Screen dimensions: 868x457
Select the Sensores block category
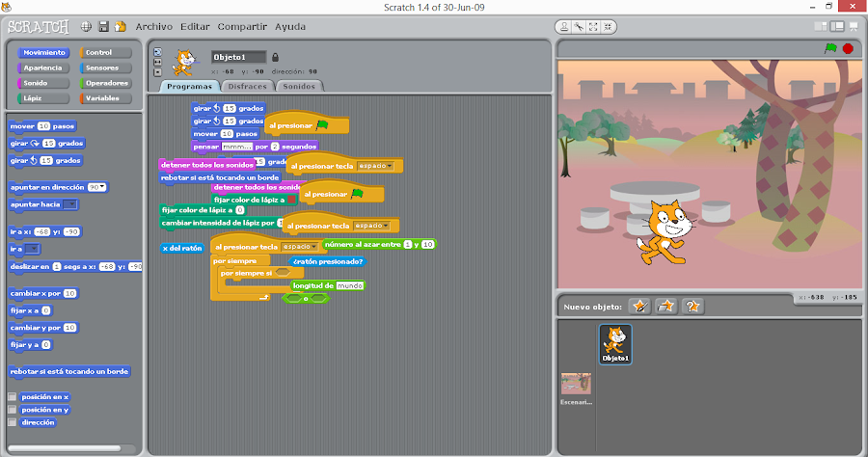tap(106, 67)
